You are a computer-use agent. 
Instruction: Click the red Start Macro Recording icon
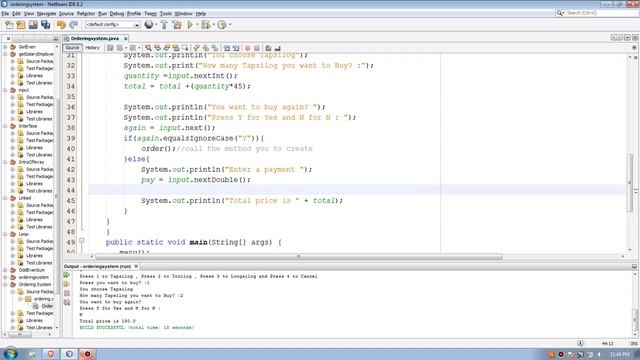click(x=247, y=48)
